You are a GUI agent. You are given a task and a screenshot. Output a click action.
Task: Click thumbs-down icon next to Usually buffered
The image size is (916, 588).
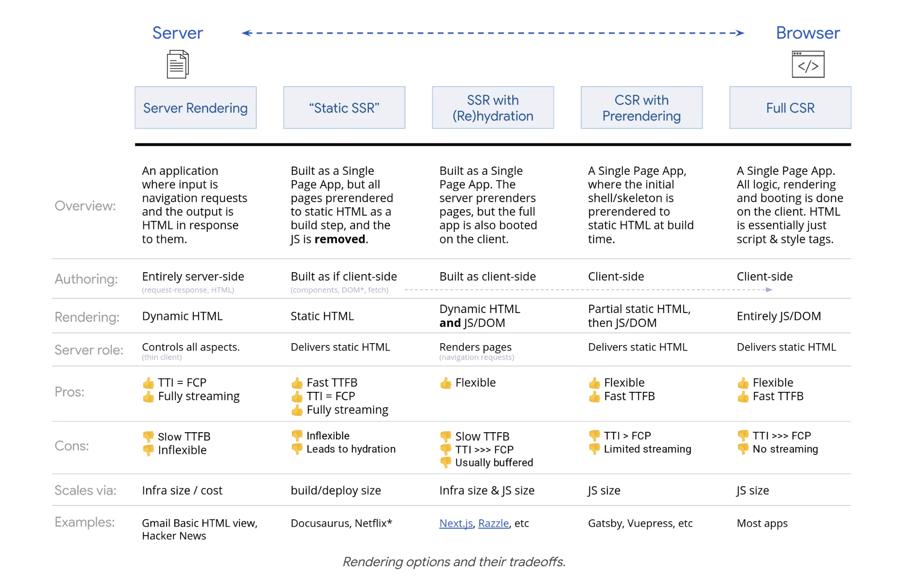click(x=445, y=462)
